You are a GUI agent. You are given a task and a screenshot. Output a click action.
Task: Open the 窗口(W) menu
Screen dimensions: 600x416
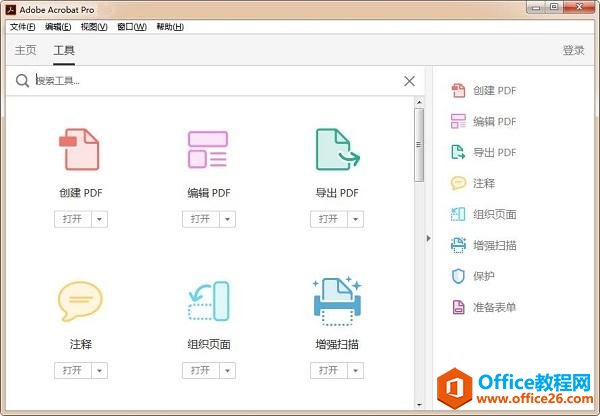point(132,27)
